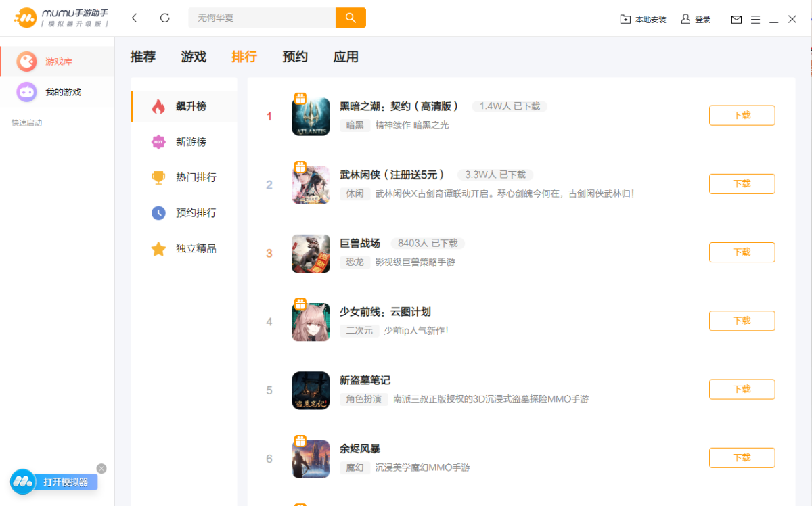Open the 预约排行 clock icon

(158, 213)
